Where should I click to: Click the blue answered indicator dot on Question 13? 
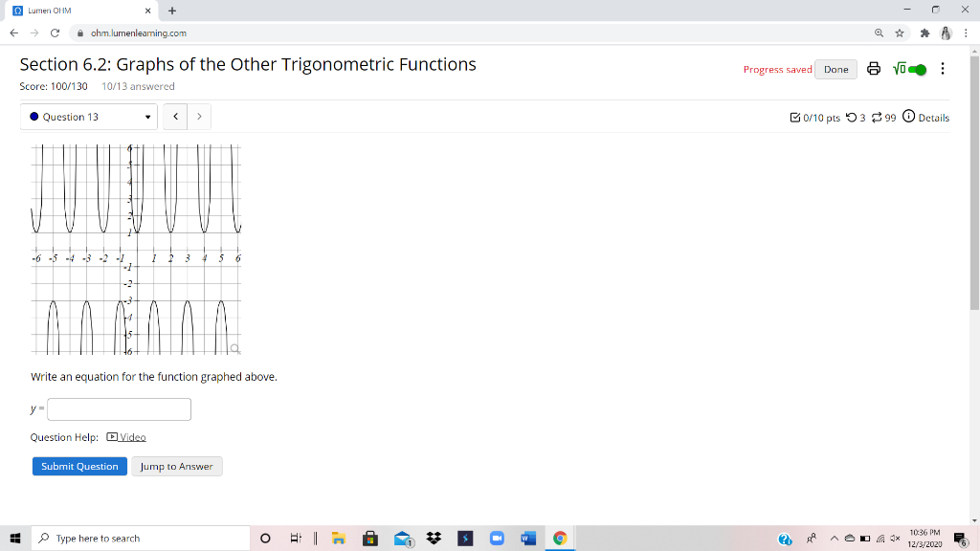tap(33, 116)
